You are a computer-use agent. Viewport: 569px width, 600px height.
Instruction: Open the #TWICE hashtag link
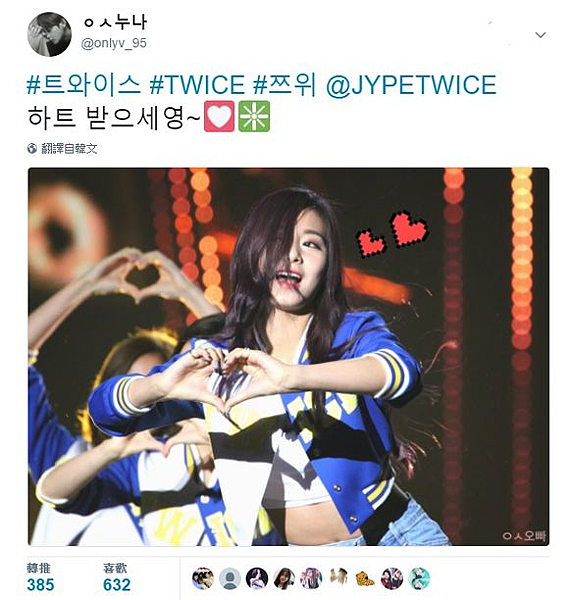pos(197,85)
